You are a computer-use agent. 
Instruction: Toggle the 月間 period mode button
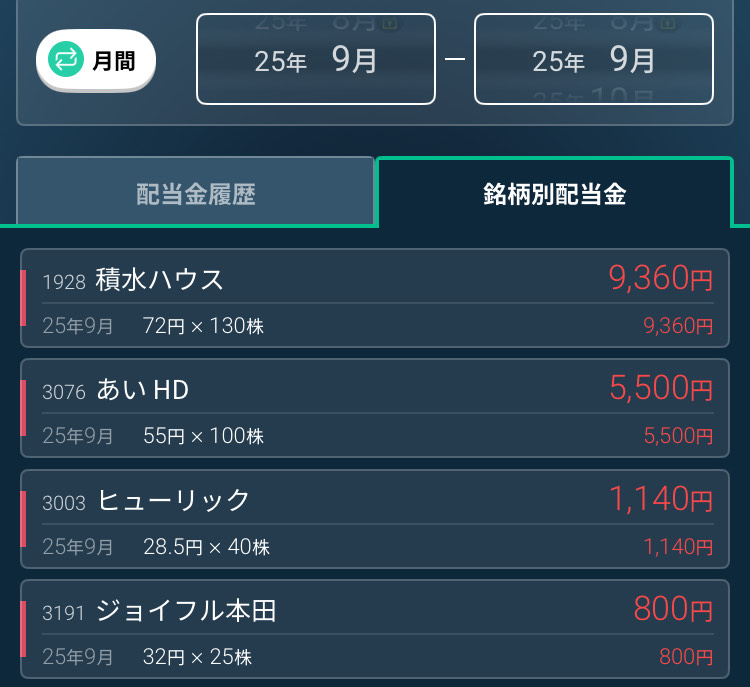click(96, 60)
